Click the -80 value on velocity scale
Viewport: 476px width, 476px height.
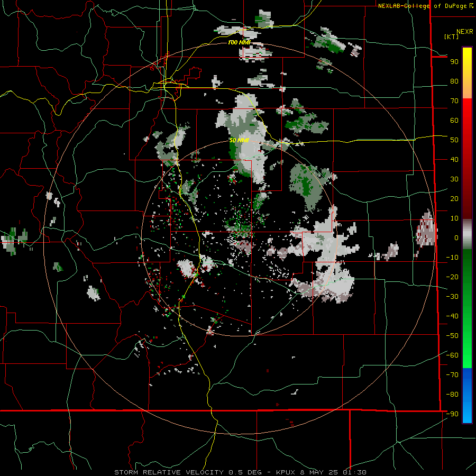(452, 395)
